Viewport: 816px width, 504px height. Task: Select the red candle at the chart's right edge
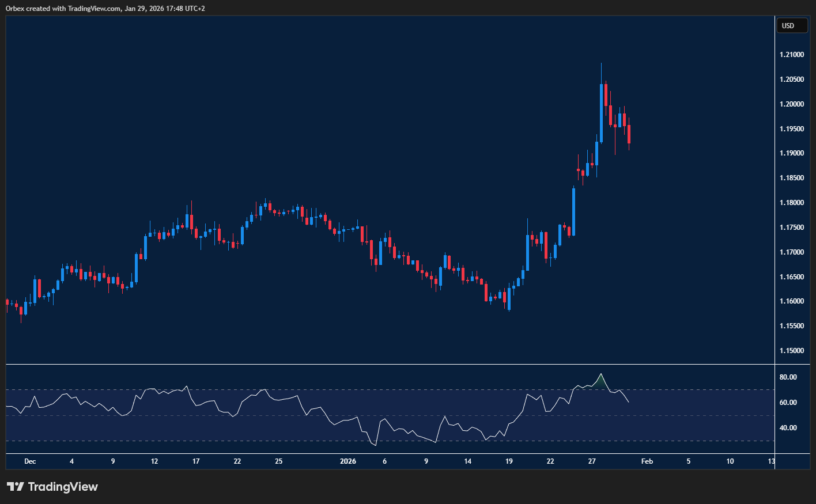[628, 135]
